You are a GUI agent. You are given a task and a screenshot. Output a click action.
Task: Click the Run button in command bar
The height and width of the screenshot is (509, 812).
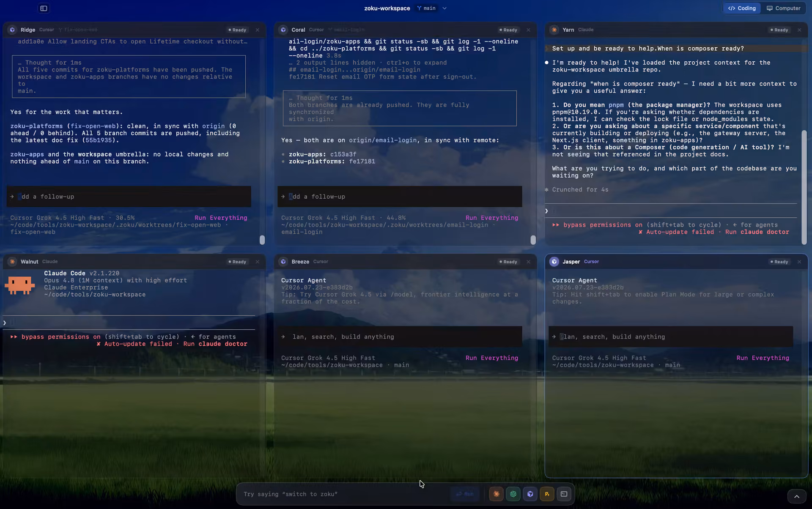pyautogui.click(x=465, y=494)
